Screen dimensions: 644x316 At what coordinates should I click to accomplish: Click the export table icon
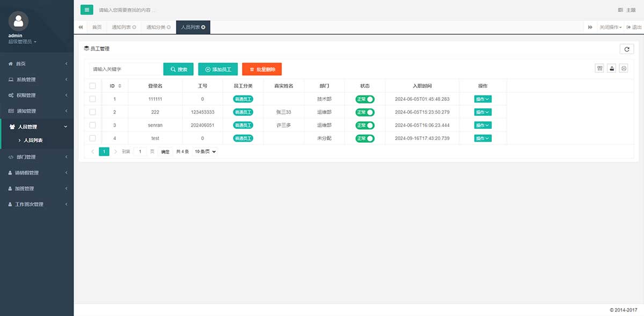tap(611, 68)
